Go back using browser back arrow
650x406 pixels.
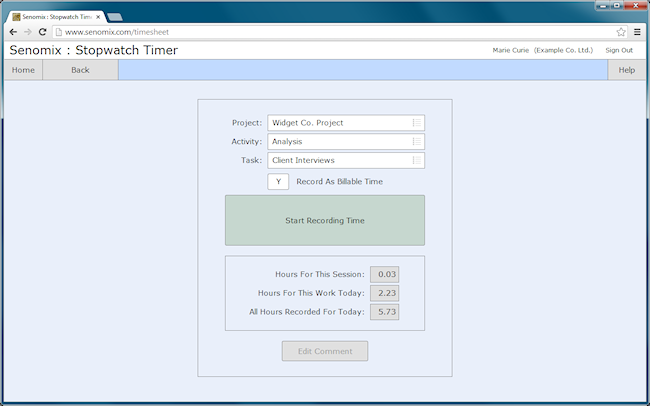click(x=13, y=32)
